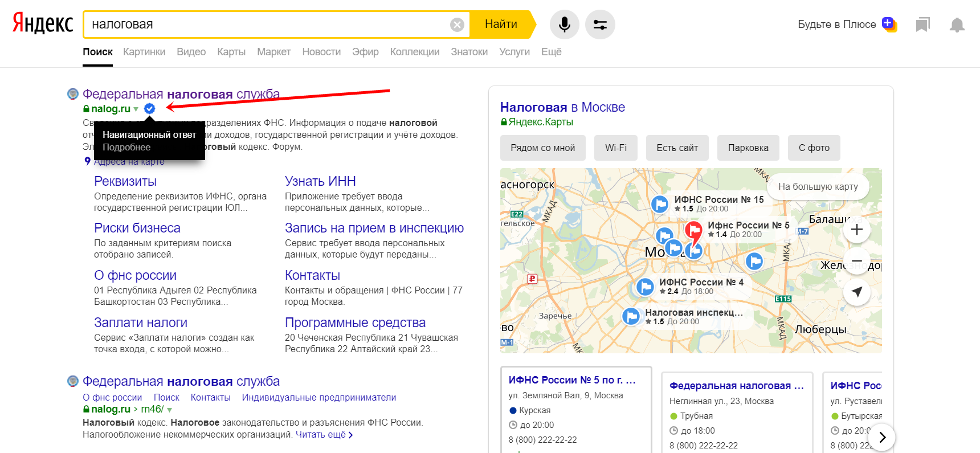Toggle the Wi-Fi filter chip
Viewport: 980px width, 453px height.
(616, 148)
